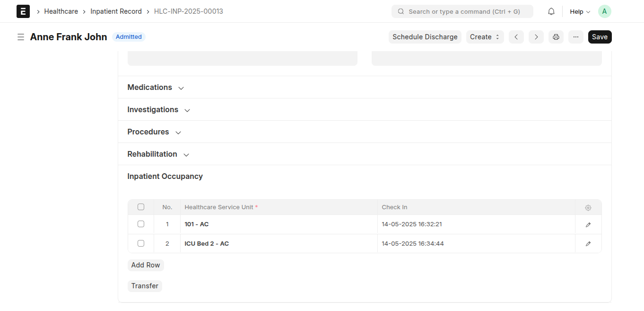Go to previous record arrow

[516, 37]
